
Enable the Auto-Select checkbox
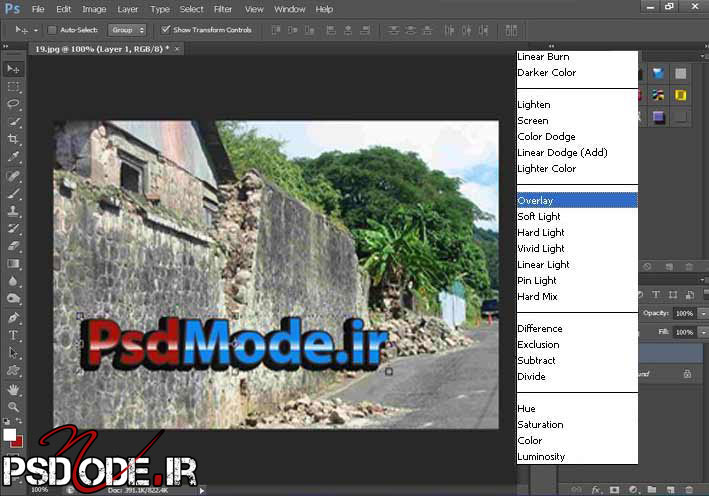[x=52, y=30]
